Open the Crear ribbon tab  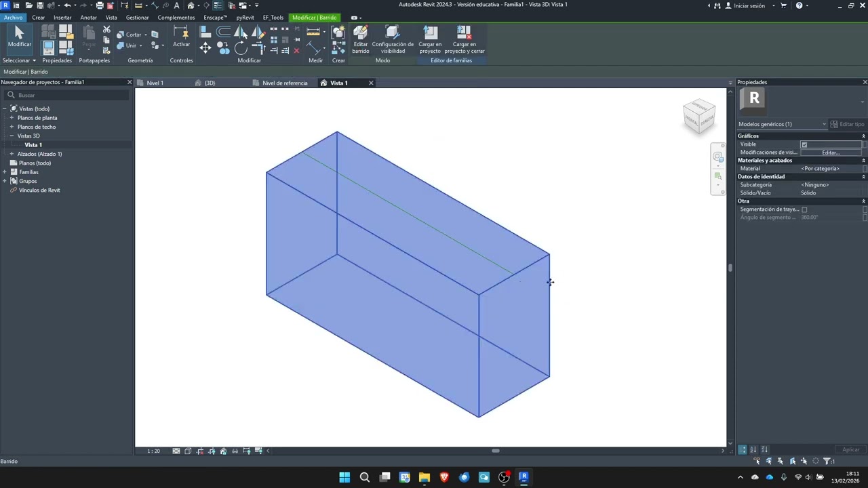click(39, 18)
